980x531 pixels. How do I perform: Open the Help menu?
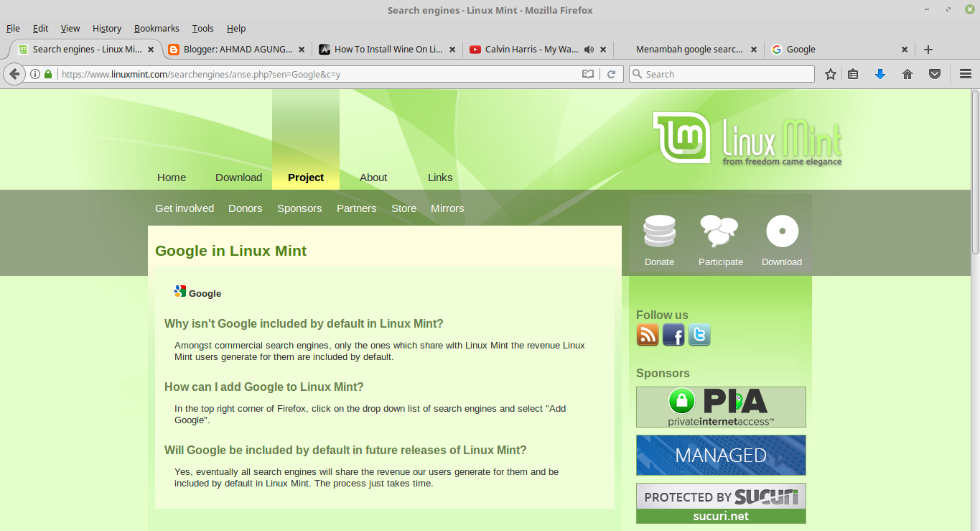pos(236,28)
